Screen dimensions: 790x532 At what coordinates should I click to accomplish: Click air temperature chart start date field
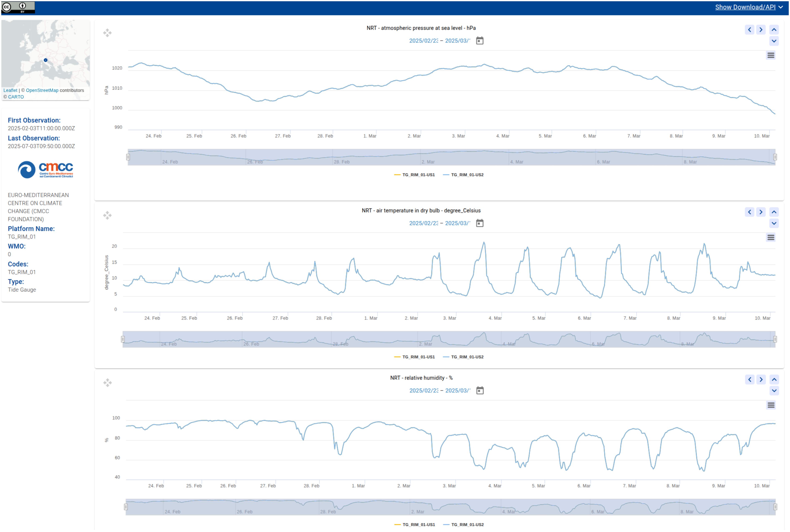(424, 223)
